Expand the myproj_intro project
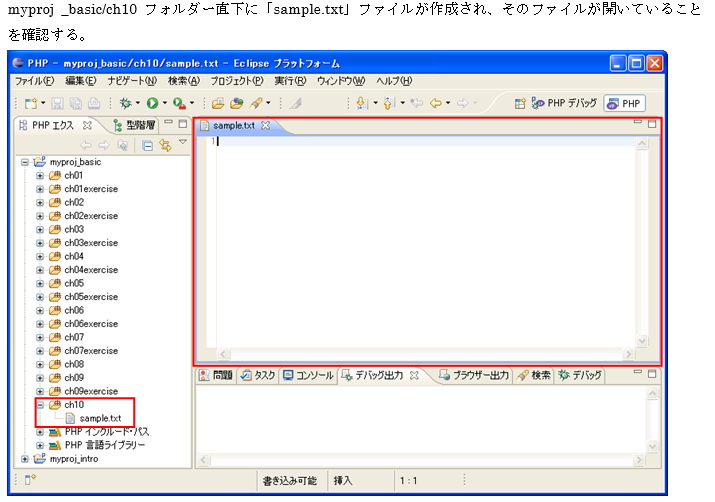Viewport: 715px width, 502px height. [25, 459]
